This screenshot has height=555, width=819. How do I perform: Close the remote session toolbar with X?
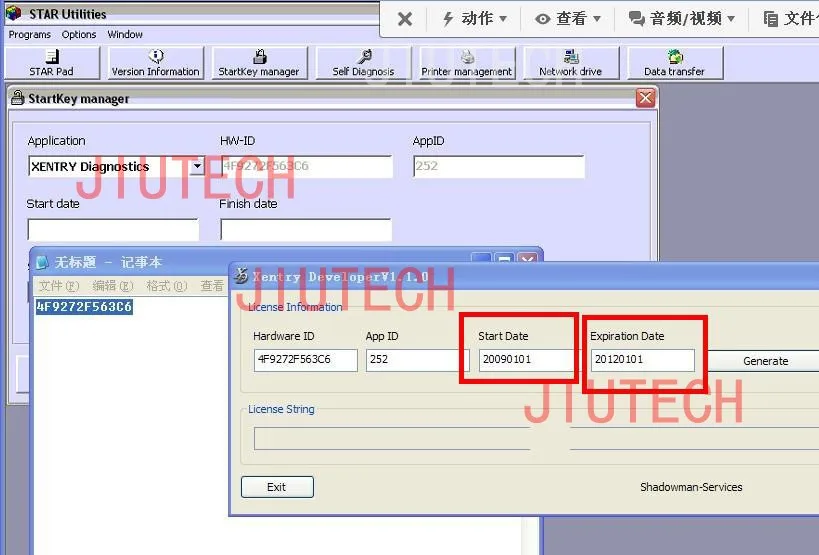(405, 19)
